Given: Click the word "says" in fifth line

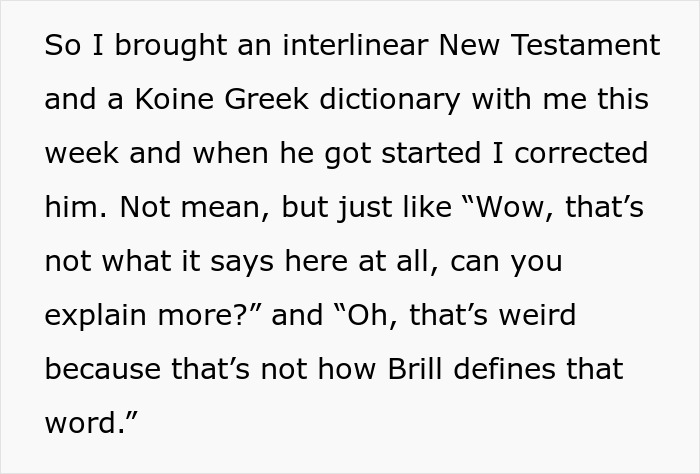Looking at the screenshot, I should 242,261.
